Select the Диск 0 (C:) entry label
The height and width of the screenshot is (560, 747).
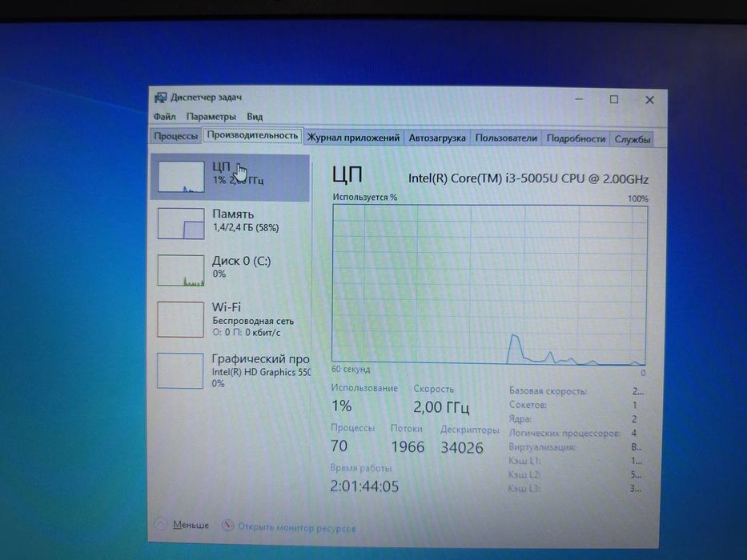pyautogui.click(x=242, y=261)
